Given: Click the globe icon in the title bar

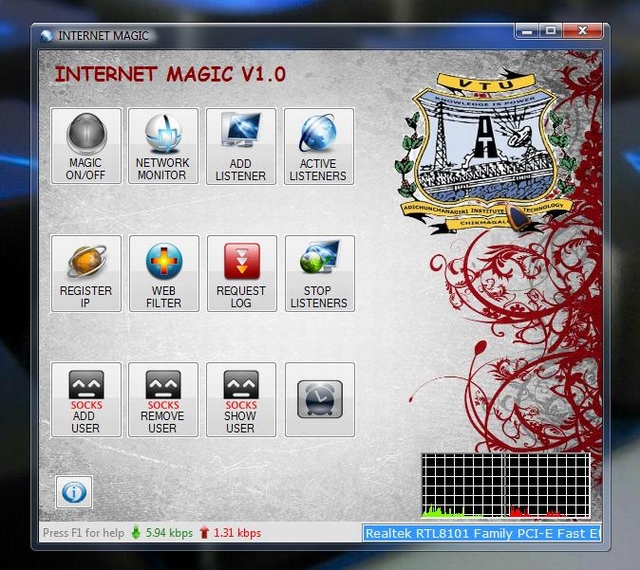Looking at the screenshot, I should pos(46,36).
